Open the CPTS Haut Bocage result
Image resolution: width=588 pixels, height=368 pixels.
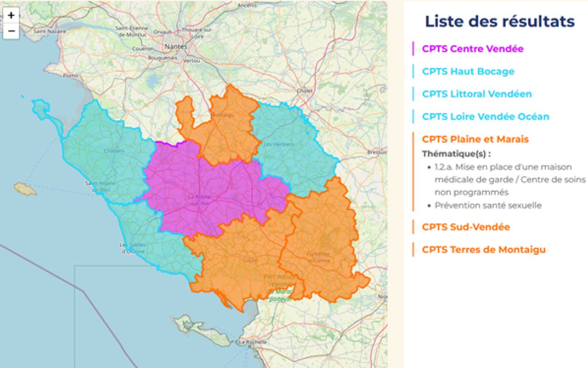tap(468, 71)
